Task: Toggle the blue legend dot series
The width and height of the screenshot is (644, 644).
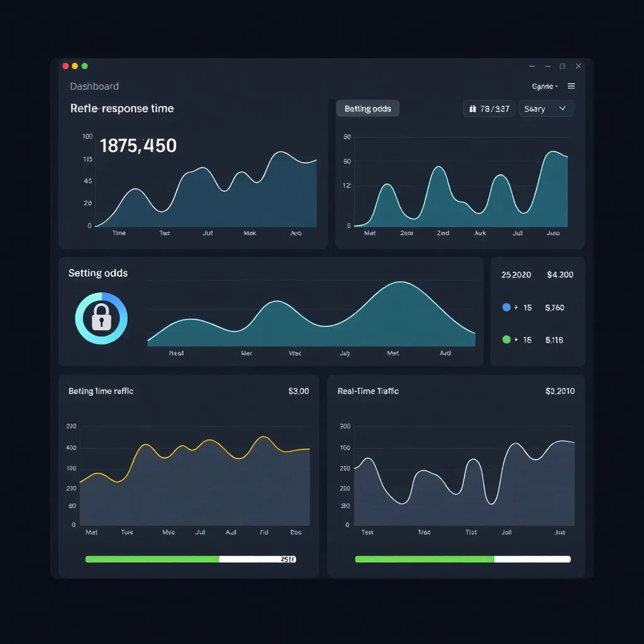Action: [506, 308]
